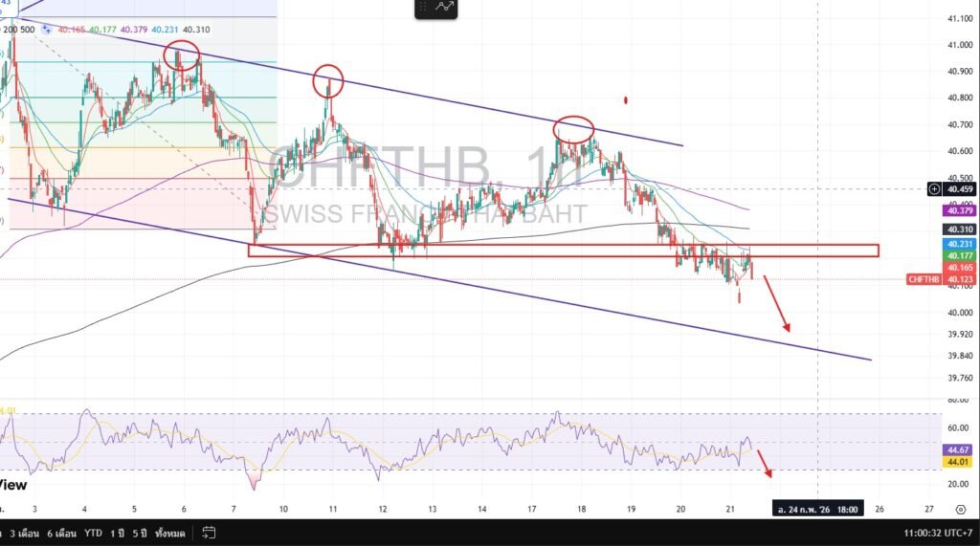Grab the floating toolbar drag handle
980x546 pixels.
[x=425, y=8]
